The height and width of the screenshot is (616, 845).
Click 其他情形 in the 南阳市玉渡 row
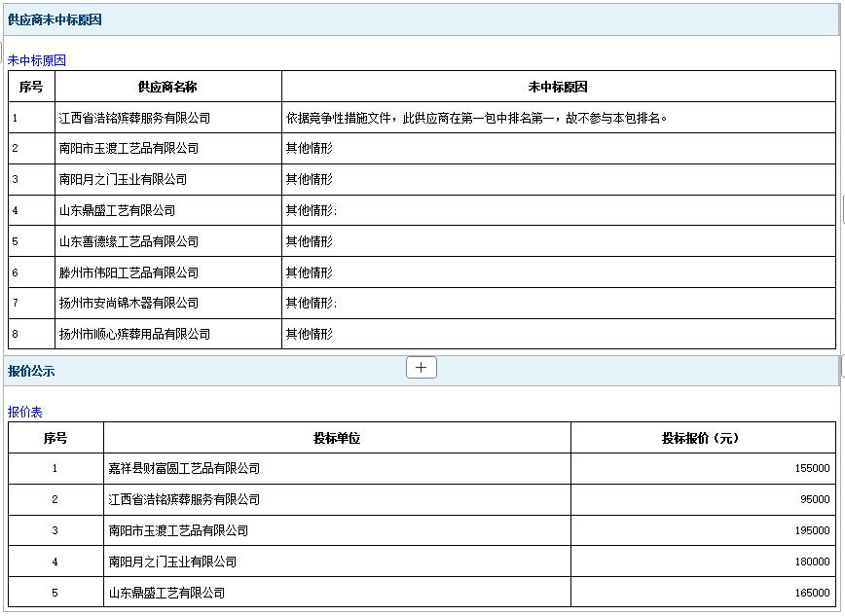(x=310, y=148)
